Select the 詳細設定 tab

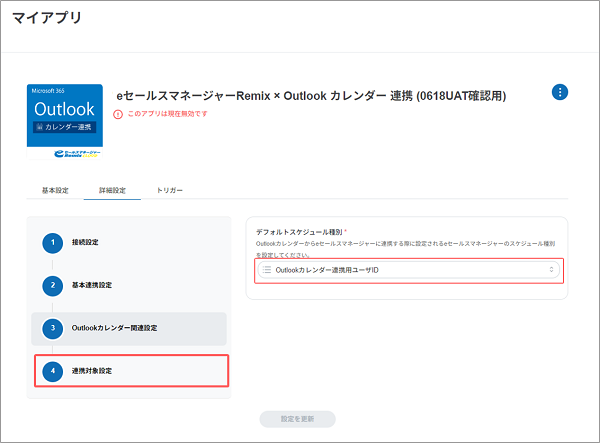point(112,189)
